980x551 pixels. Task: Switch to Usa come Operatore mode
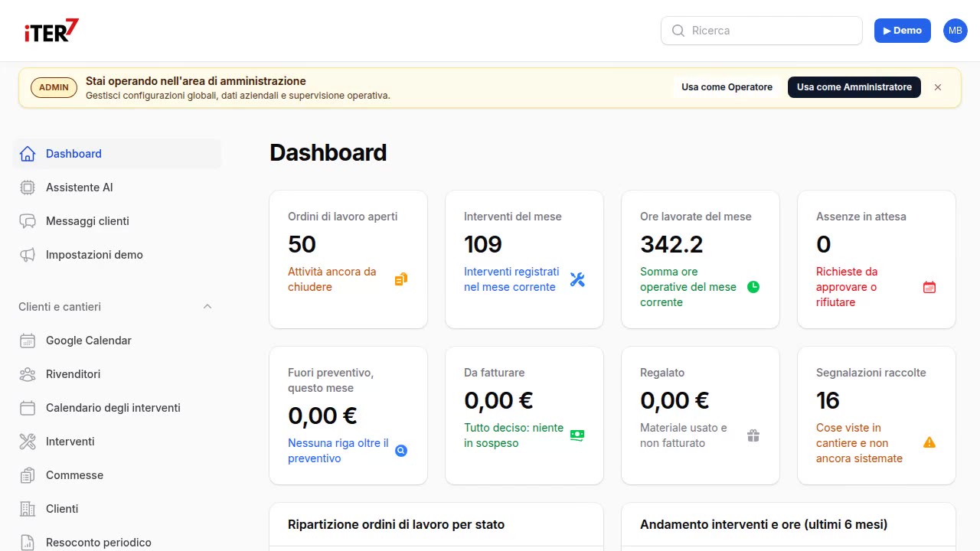click(x=727, y=87)
